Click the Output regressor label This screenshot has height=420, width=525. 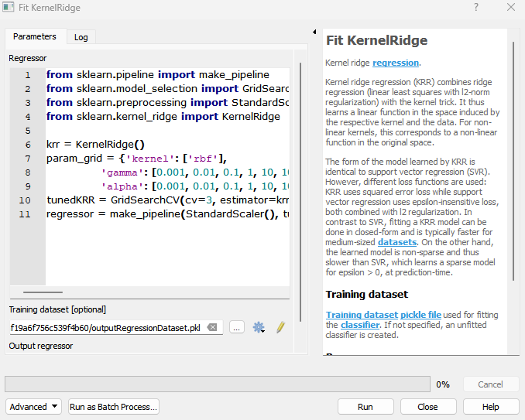[41, 346]
